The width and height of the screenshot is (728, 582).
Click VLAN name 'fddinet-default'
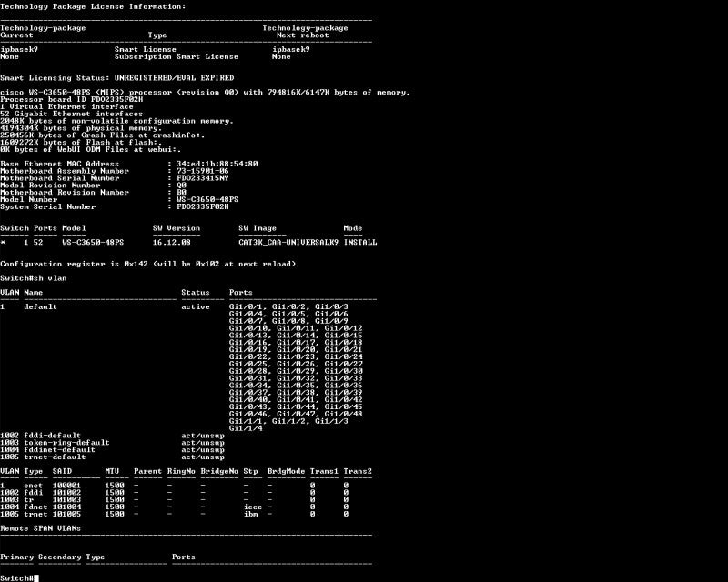click(x=59, y=450)
